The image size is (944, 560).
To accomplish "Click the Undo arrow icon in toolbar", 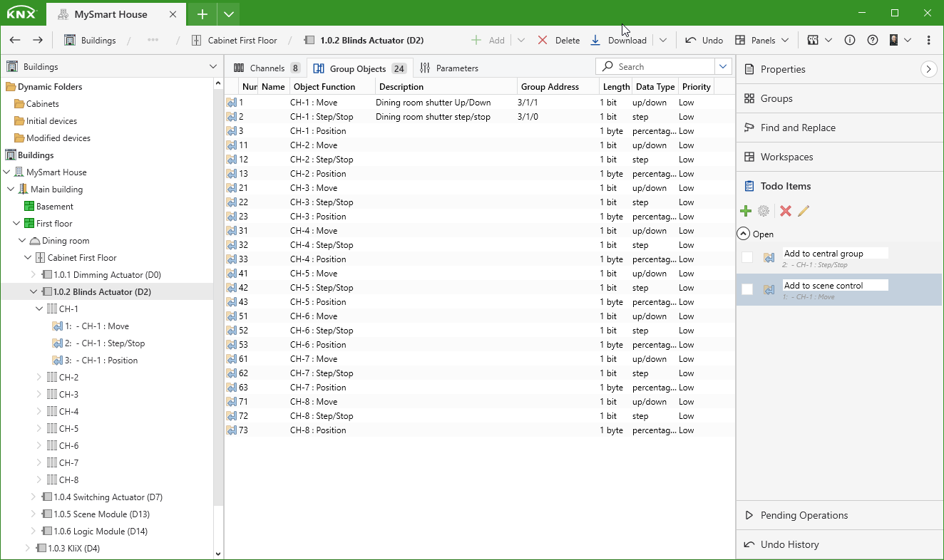I will [690, 41].
